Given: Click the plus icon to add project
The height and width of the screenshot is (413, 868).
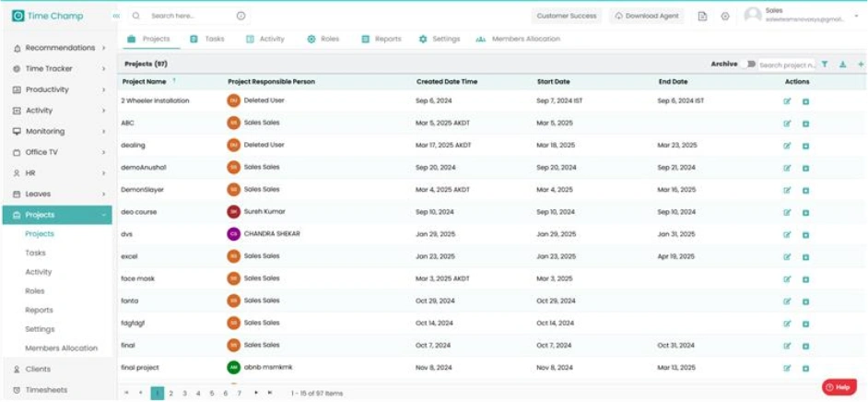Looking at the screenshot, I should (x=861, y=65).
